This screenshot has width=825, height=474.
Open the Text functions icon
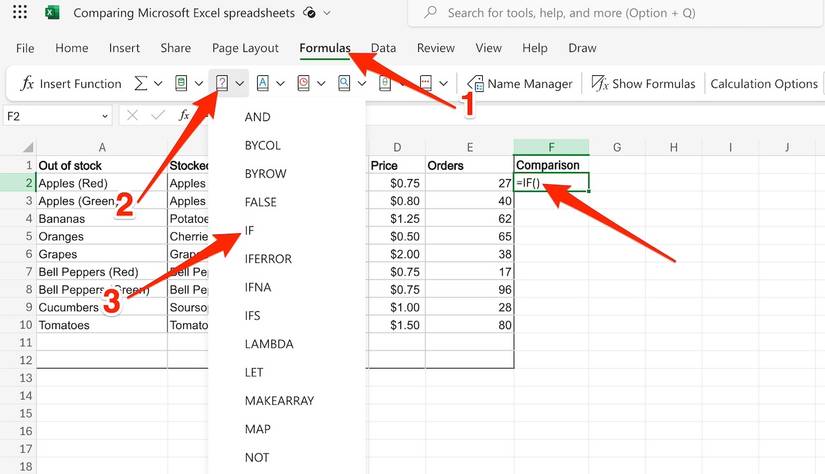pyautogui.click(x=263, y=84)
